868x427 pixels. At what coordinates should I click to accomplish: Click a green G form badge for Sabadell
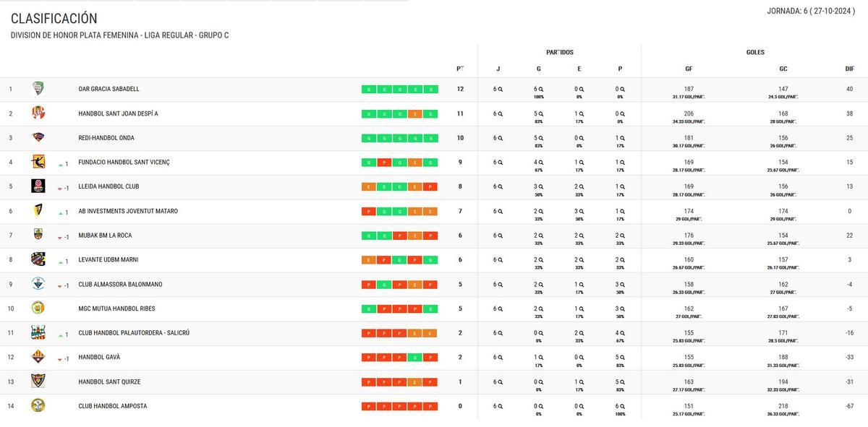point(367,89)
